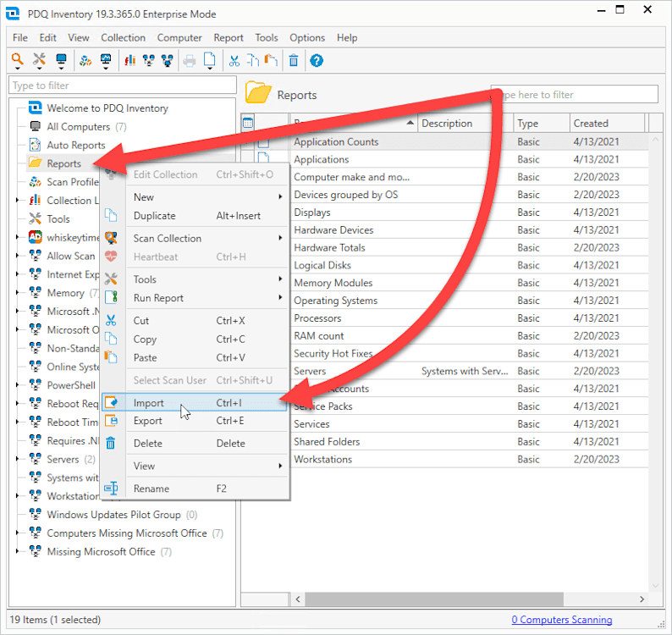The height and width of the screenshot is (635, 672).
Task: Click the trash icon beside Delete entry
Action: tap(111, 443)
